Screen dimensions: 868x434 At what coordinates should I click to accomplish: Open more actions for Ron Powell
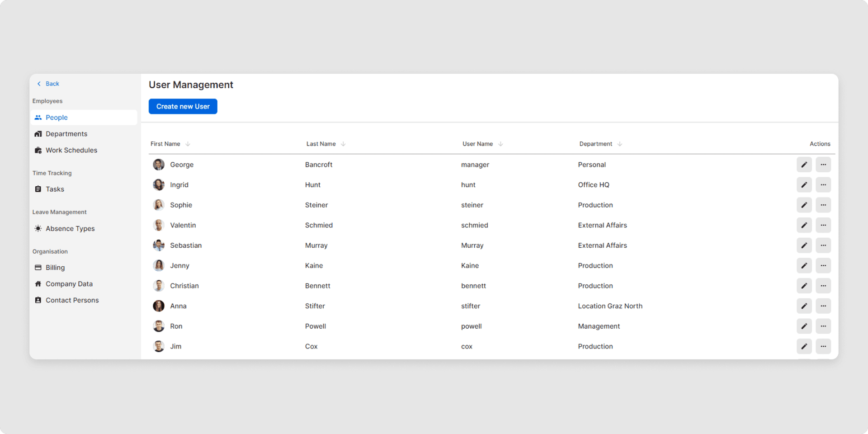click(823, 326)
